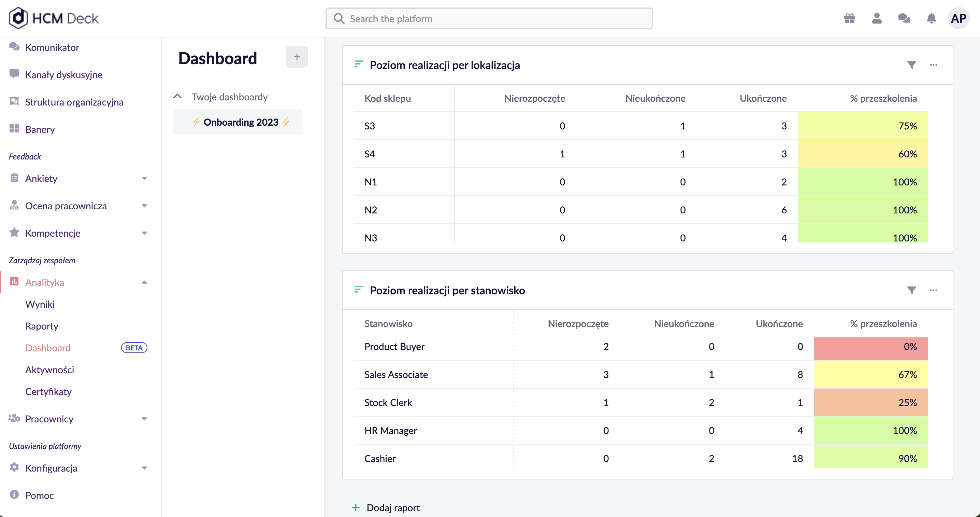Collapse the Twoje dashboardy section
980x517 pixels.
[x=177, y=97]
